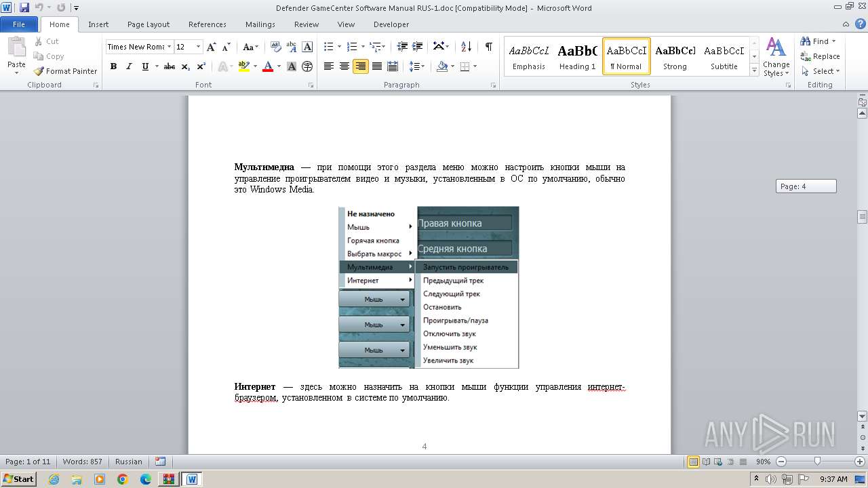Toggle Italic formatting
This screenshot has height=488, width=868.
(129, 66)
